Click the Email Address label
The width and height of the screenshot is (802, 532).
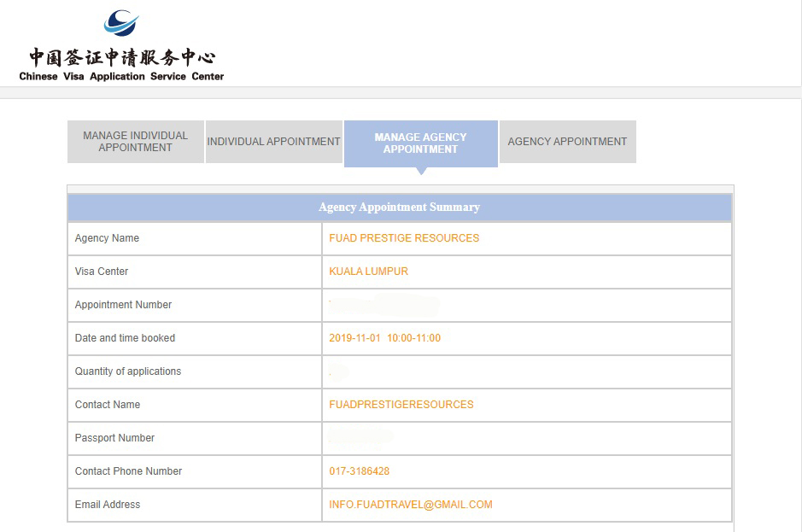(x=108, y=505)
